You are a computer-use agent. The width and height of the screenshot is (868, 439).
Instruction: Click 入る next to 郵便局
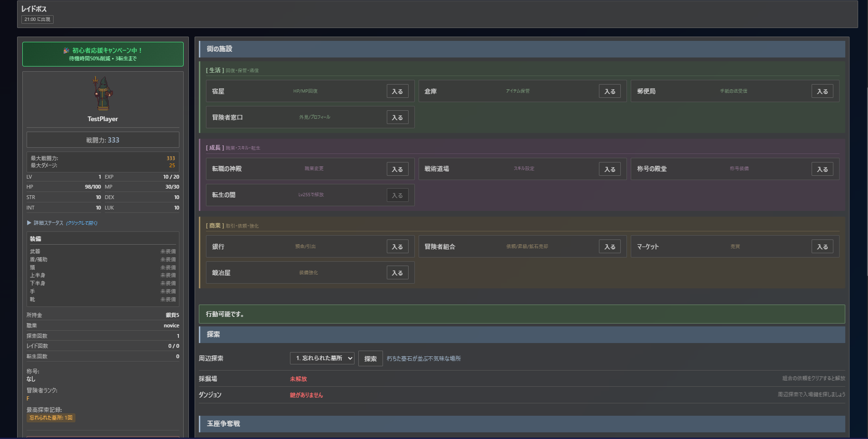tap(822, 91)
